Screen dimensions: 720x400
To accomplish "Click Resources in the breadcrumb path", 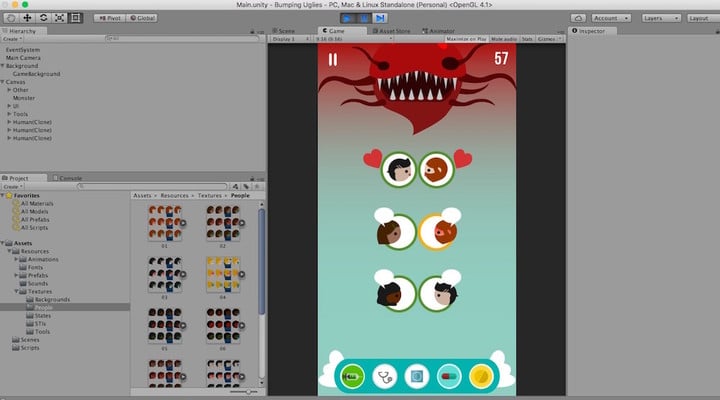I will click(174, 196).
